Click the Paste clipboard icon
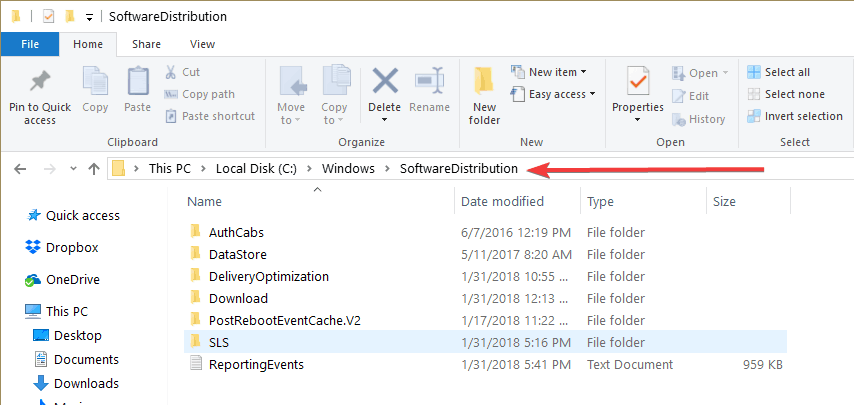The width and height of the screenshot is (854, 405). point(138,81)
